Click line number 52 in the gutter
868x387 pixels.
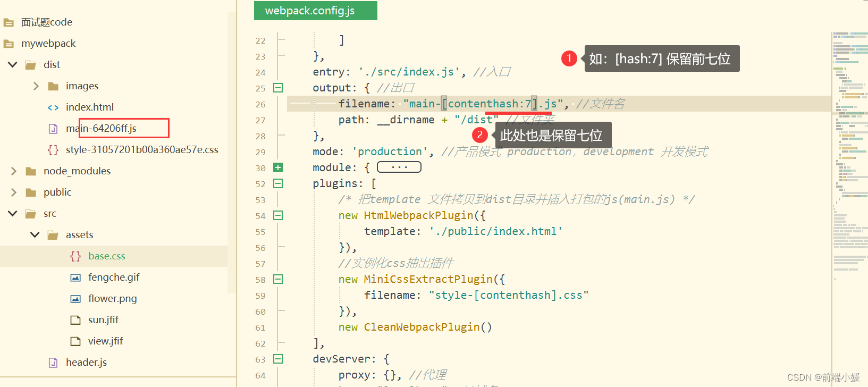[x=260, y=184]
